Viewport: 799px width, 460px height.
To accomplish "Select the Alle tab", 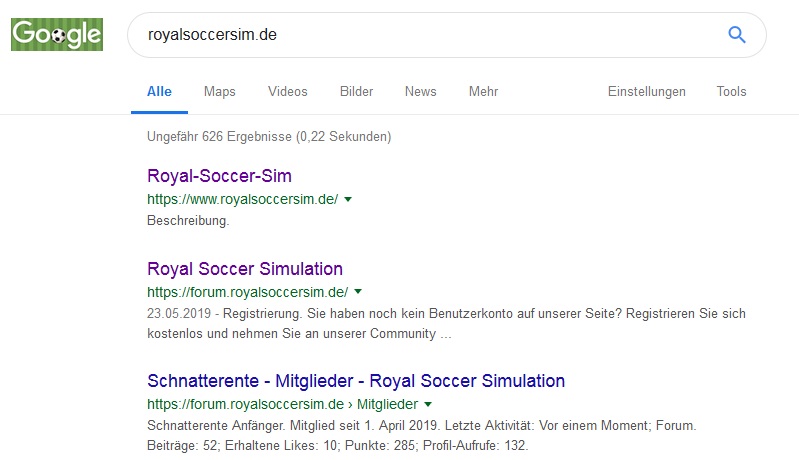I will point(159,92).
